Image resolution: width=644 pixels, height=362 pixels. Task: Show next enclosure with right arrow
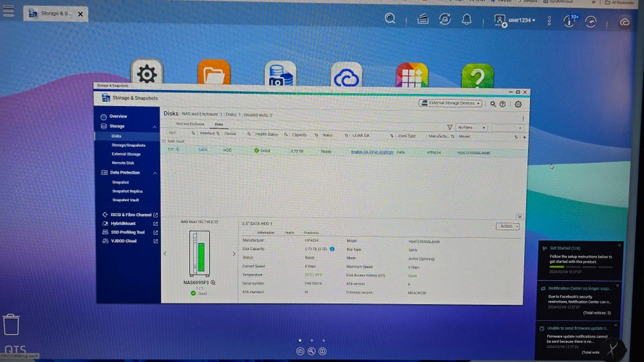(233, 253)
